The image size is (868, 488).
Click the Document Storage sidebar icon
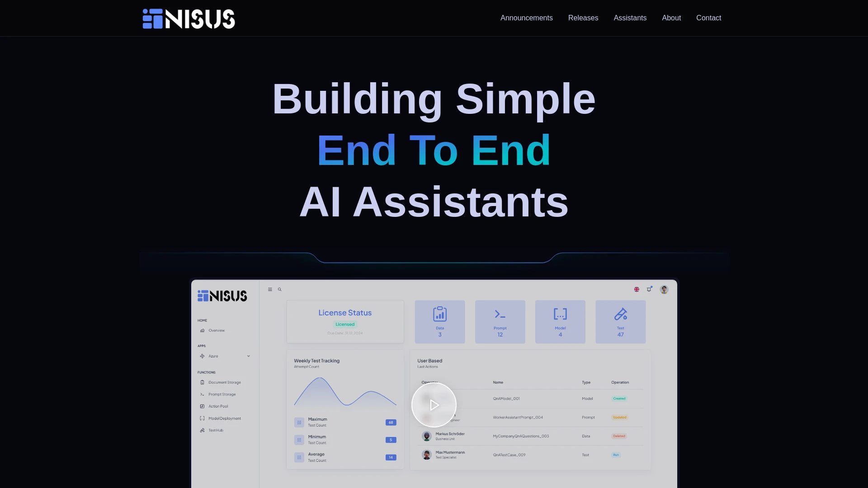pyautogui.click(x=202, y=382)
